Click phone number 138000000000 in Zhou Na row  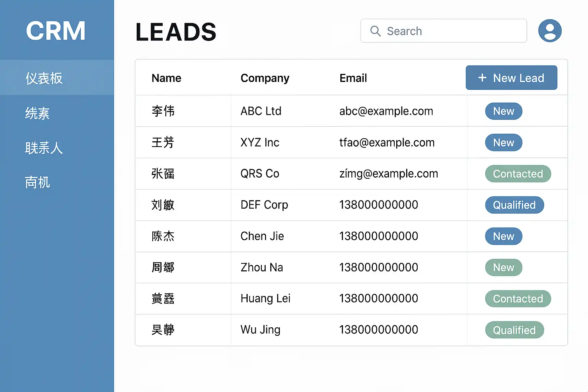point(379,267)
